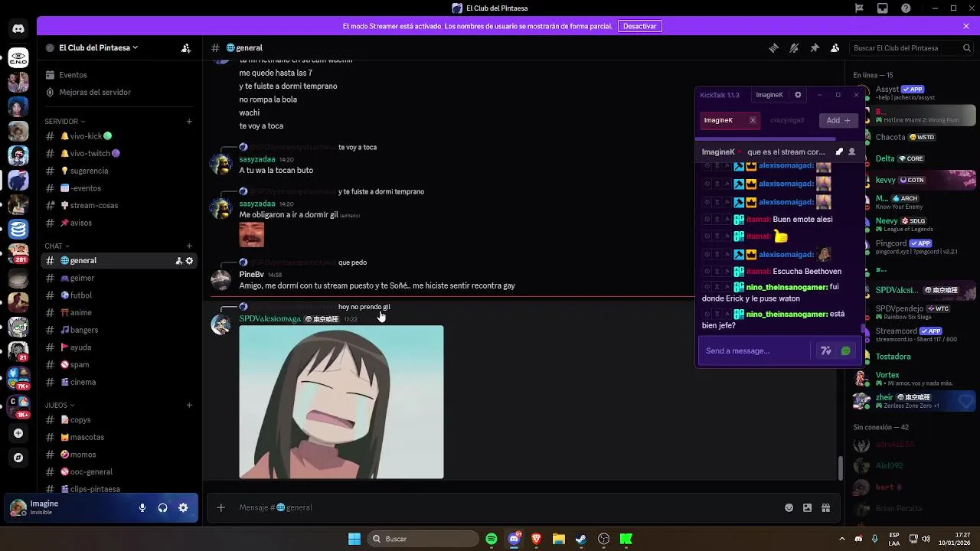Open the C.N.O server icon
Screen dimensions: 980x551
pos(18,57)
